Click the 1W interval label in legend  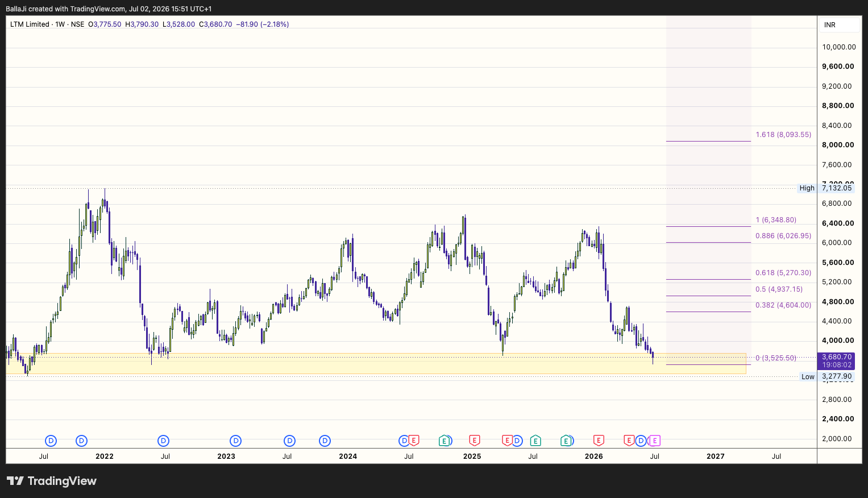tap(60, 24)
